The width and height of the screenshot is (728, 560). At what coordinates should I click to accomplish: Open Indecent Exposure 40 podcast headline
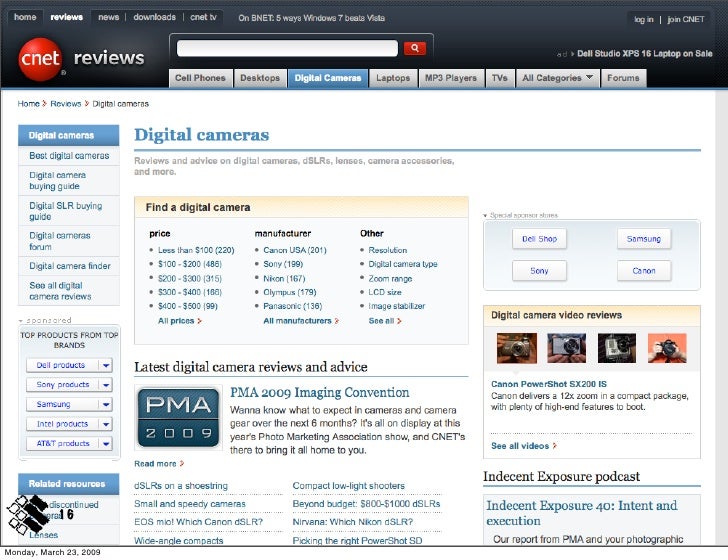(581, 513)
